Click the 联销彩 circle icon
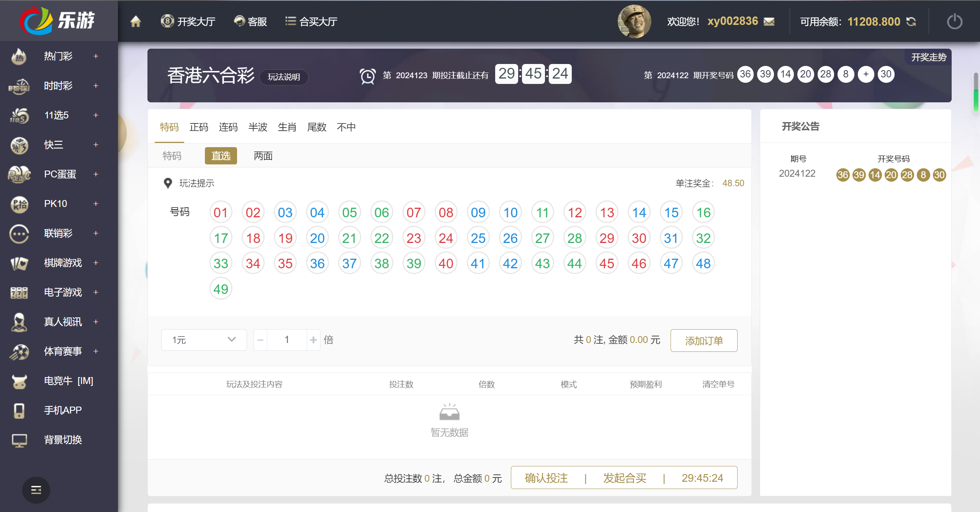The height and width of the screenshot is (512, 980). tap(19, 233)
